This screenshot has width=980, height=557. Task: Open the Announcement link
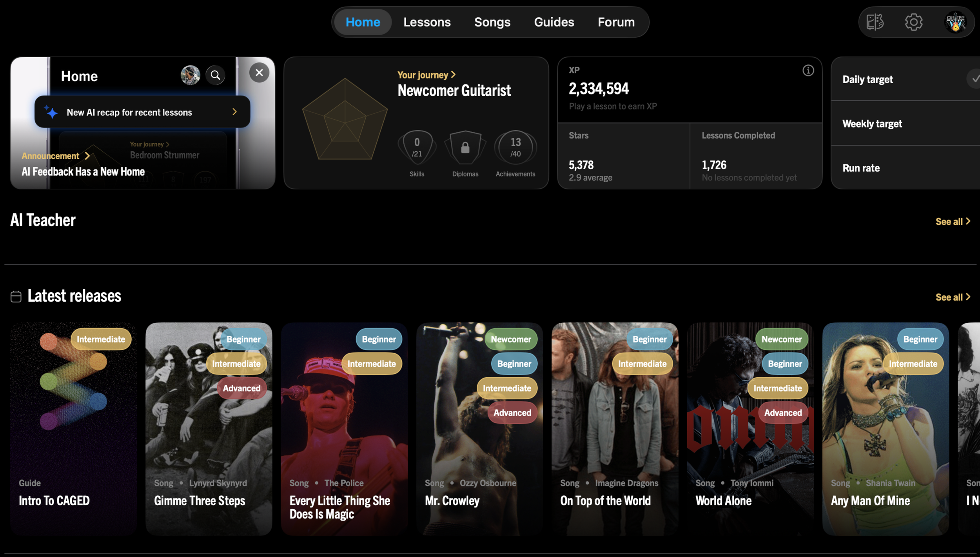56,156
